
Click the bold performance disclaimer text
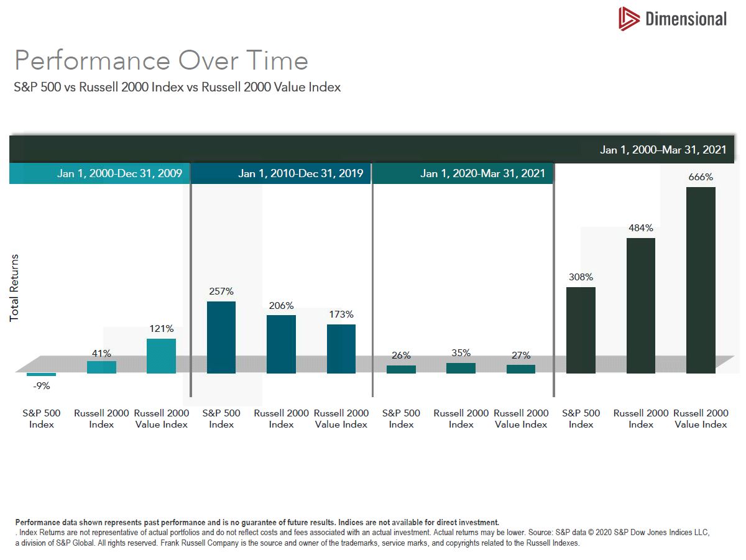(x=257, y=523)
